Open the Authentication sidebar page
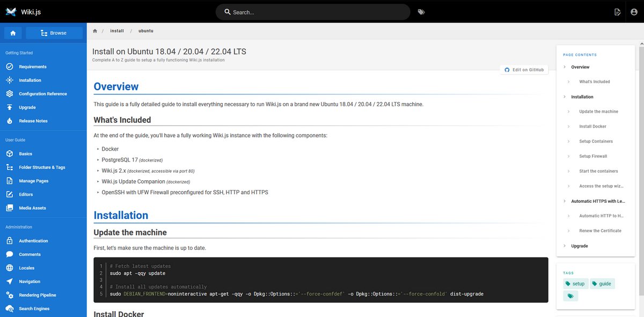 (43, 241)
